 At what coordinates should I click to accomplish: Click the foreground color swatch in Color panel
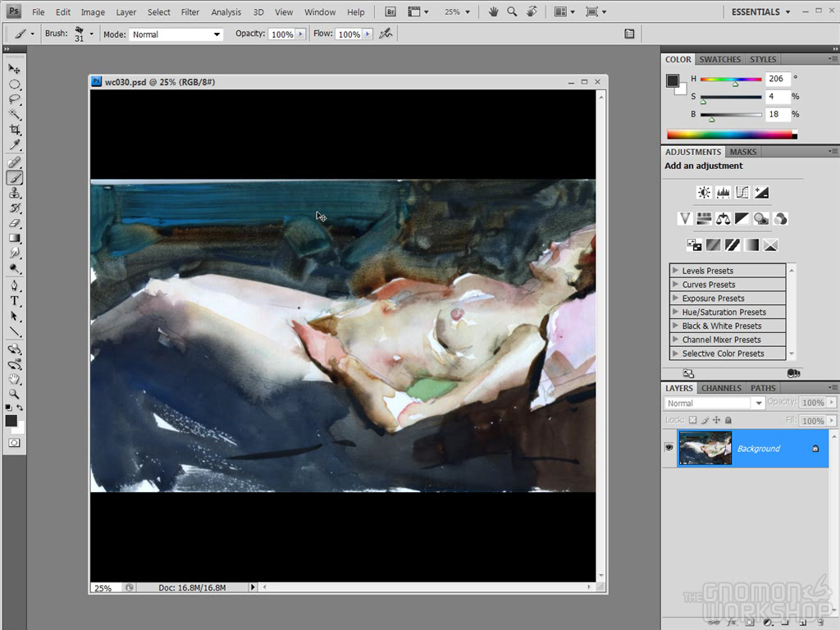click(x=673, y=81)
